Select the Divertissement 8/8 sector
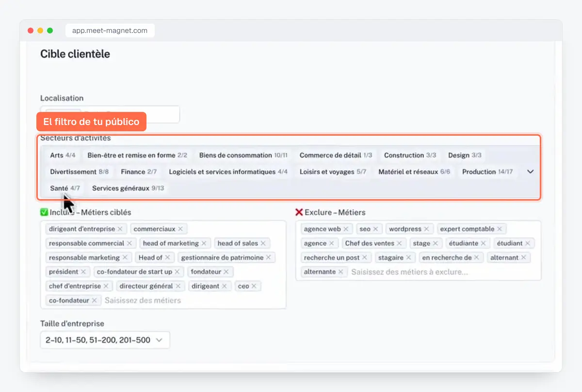The image size is (582, 392). tap(79, 172)
